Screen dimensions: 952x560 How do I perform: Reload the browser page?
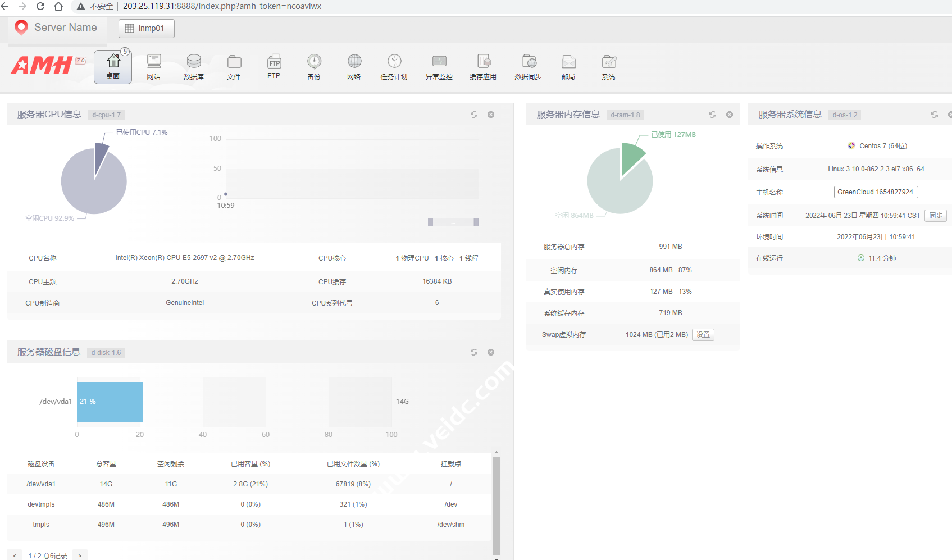(40, 6)
